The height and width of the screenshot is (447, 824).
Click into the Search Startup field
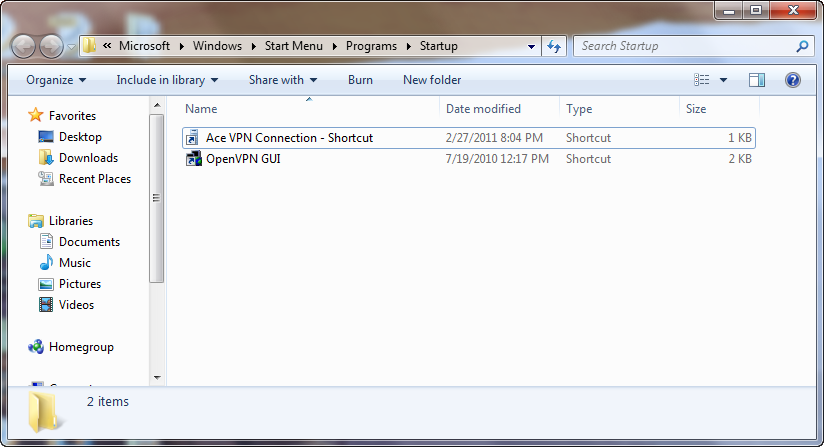click(692, 46)
